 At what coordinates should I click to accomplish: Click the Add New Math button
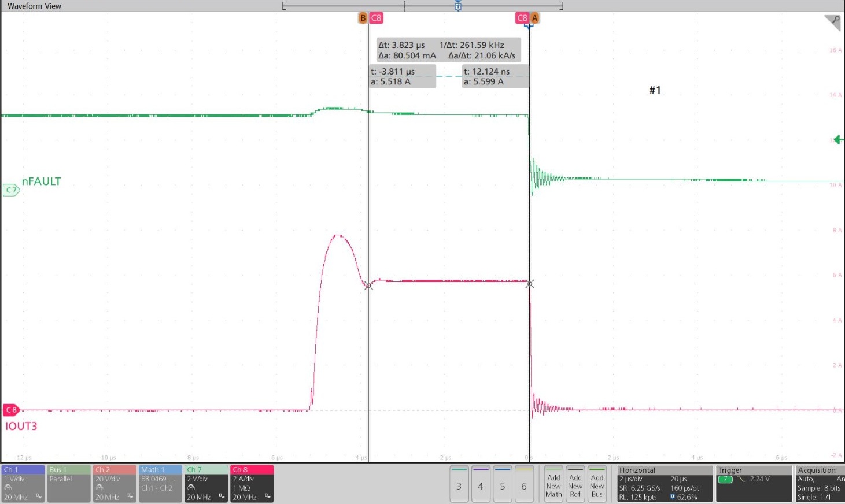[553, 484]
